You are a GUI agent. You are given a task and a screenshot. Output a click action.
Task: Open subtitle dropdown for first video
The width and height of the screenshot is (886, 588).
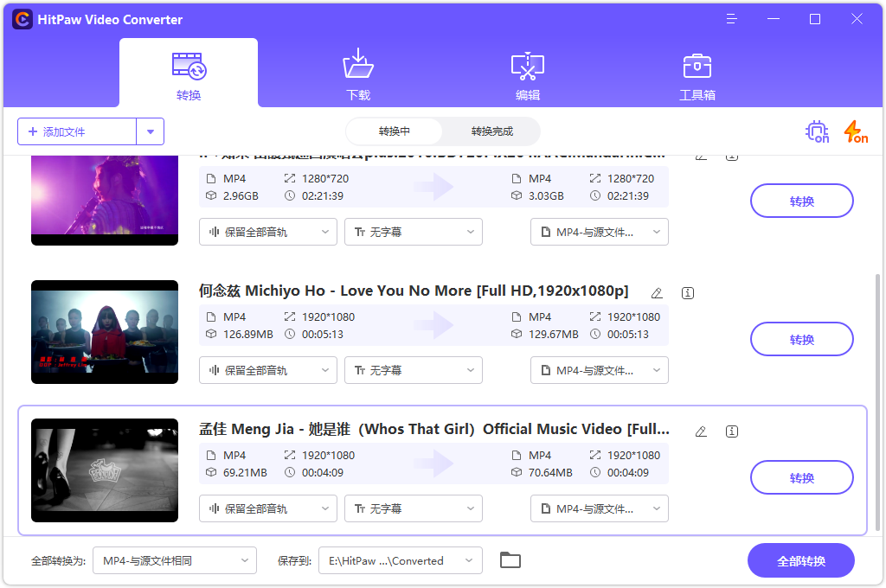[x=414, y=232]
